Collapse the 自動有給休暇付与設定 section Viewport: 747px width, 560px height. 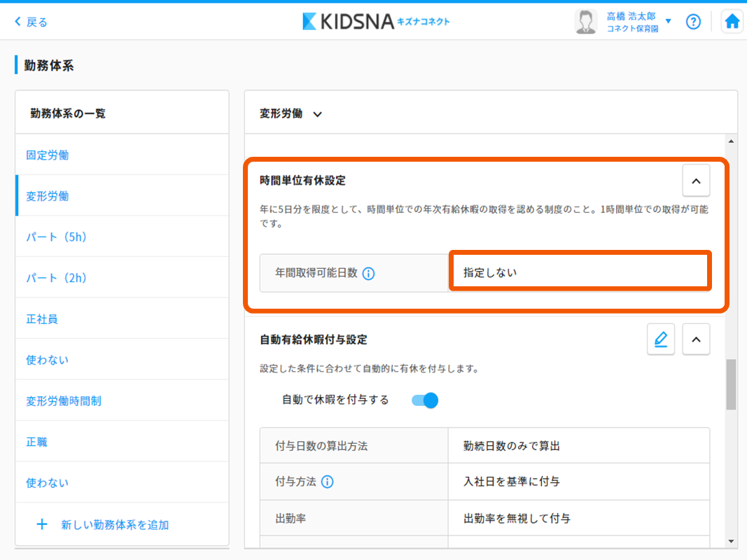click(696, 339)
